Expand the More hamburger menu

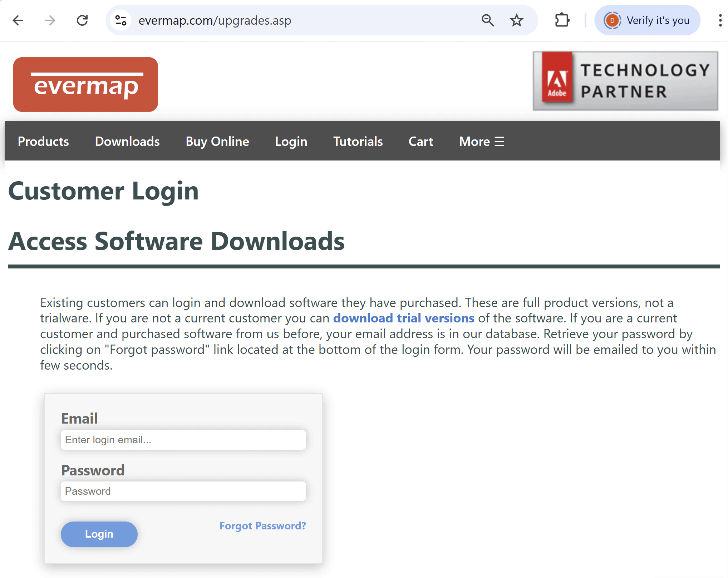click(481, 141)
